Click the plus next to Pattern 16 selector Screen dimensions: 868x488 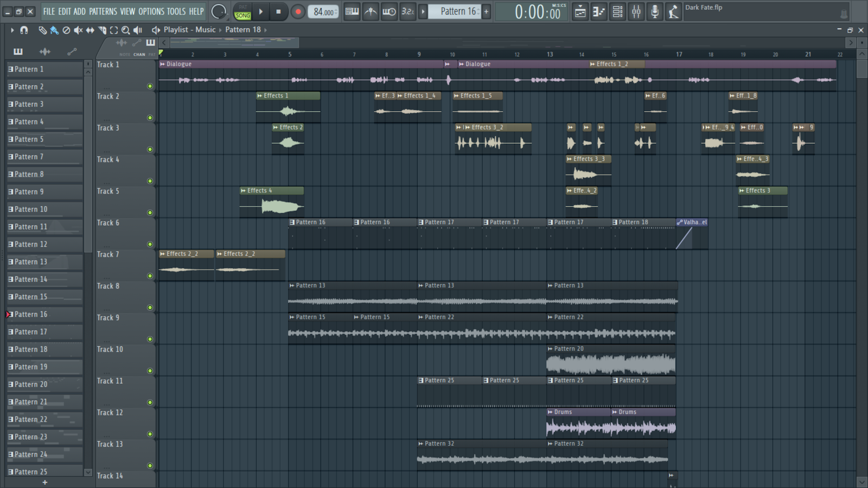point(486,11)
